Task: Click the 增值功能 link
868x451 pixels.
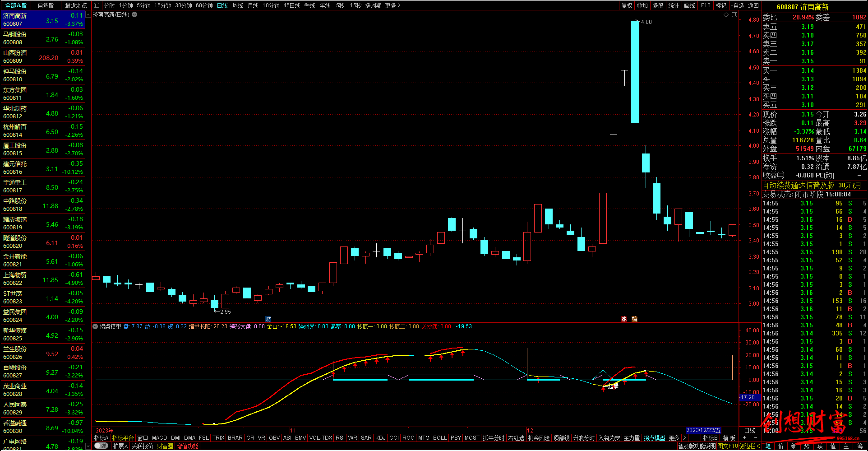Action: (187, 446)
